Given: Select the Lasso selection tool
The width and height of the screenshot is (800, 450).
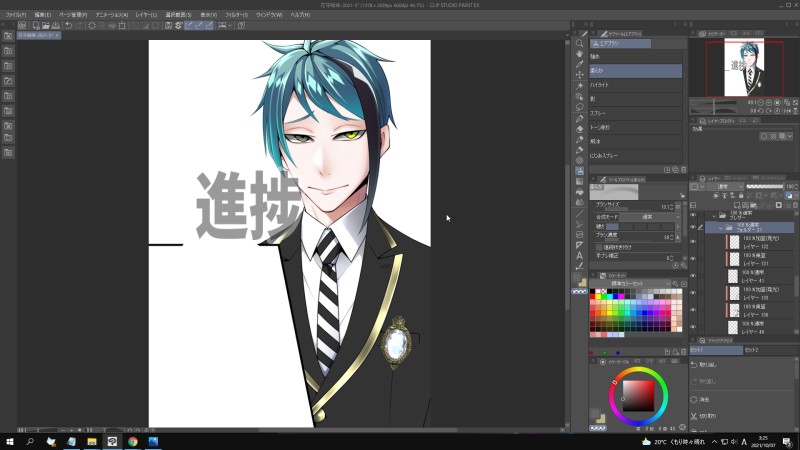Looking at the screenshot, I should 579,107.
